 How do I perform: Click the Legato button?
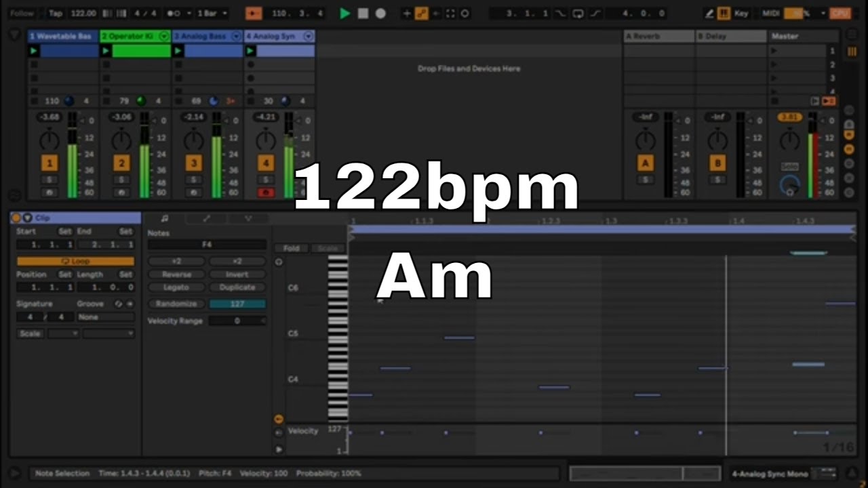pyautogui.click(x=176, y=287)
